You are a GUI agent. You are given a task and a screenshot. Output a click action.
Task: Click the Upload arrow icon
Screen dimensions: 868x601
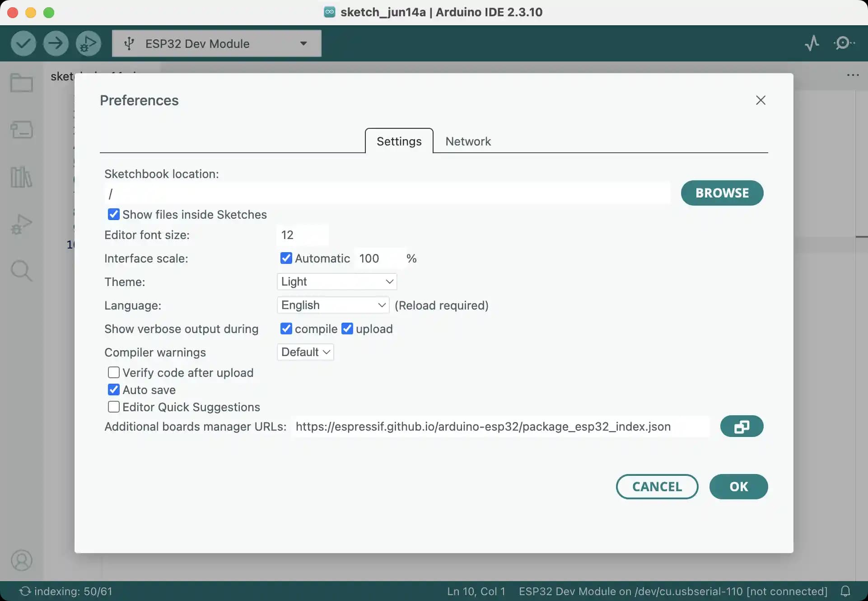pos(56,43)
